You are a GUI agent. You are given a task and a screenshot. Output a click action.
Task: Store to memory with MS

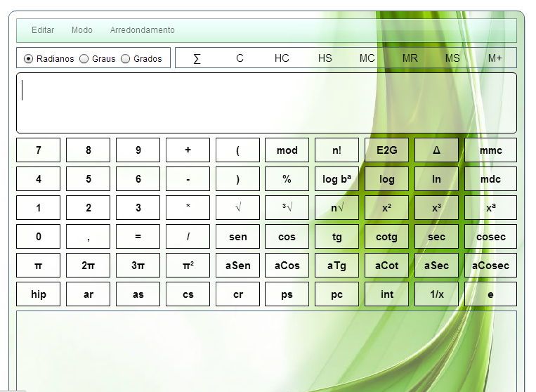point(452,58)
